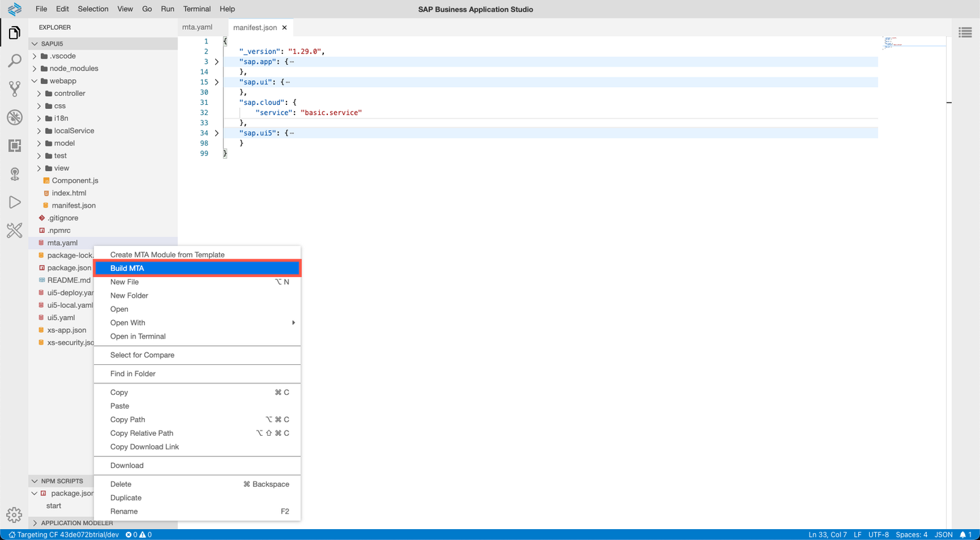Select Duplicate in the context menu
Viewport: 980px width, 540px height.
[x=197, y=498]
